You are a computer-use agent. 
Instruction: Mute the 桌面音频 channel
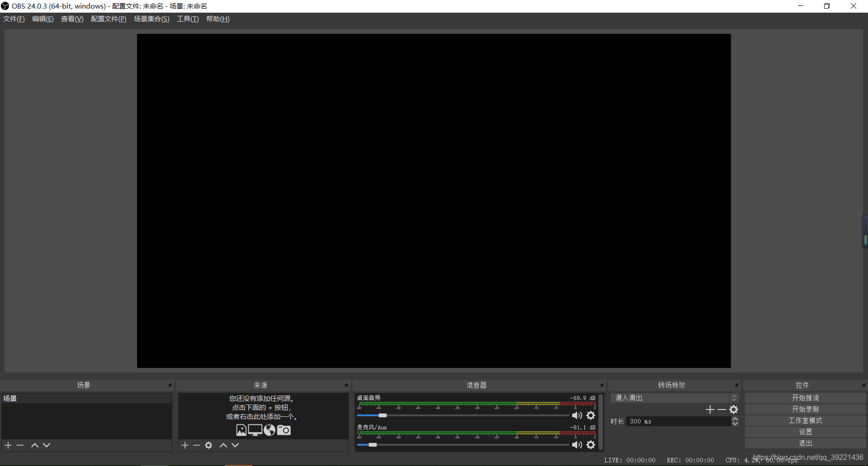(577, 415)
